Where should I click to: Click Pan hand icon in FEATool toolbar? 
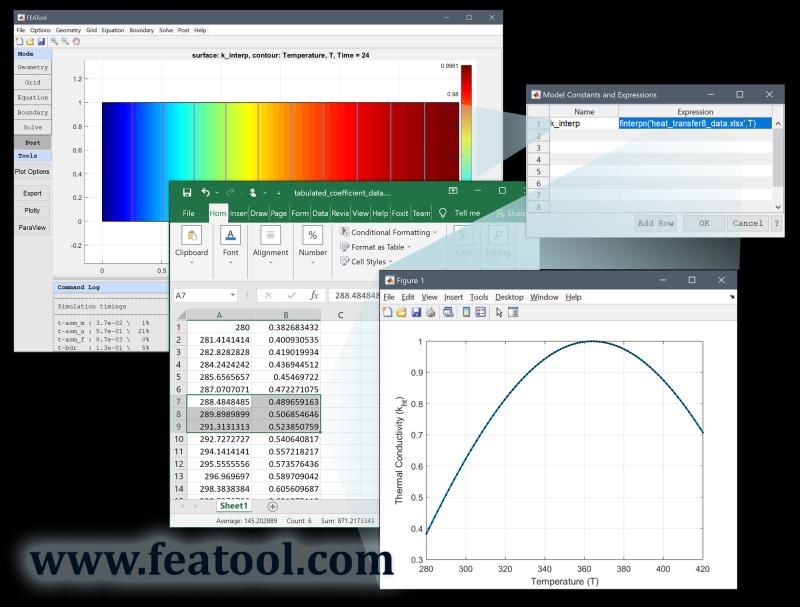(x=76, y=42)
